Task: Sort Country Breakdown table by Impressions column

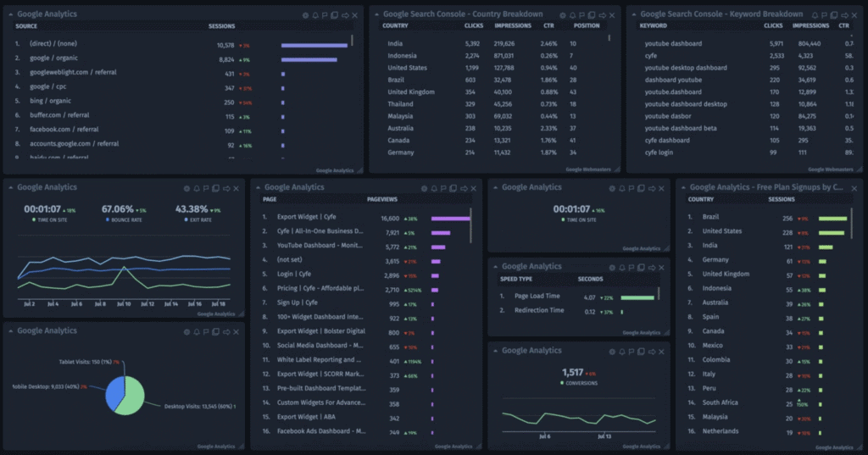Action: pyautogui.click(x=512, y=25)
